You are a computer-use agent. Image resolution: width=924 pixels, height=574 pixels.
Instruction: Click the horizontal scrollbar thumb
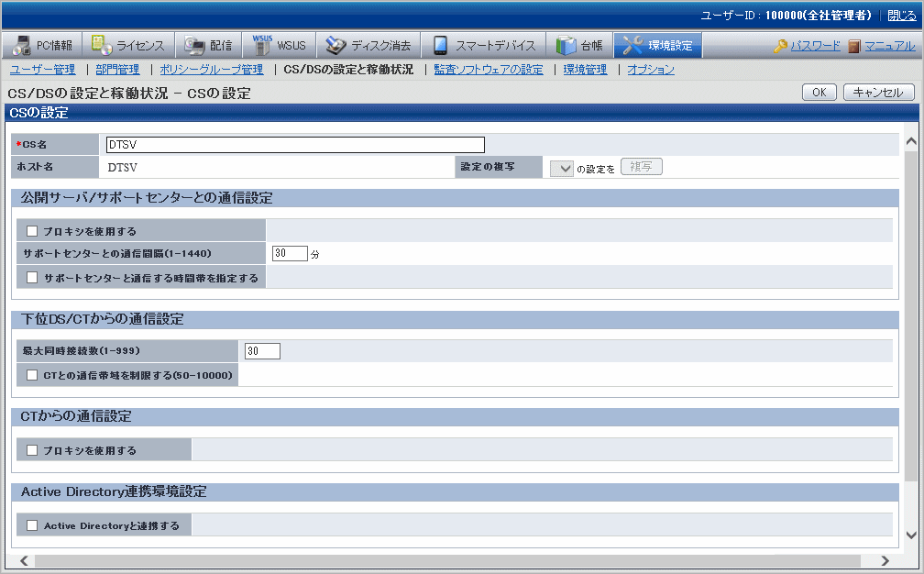[x=448, y=560]
